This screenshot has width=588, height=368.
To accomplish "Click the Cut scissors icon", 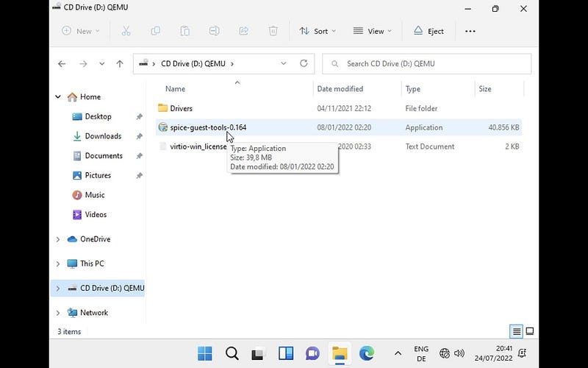I will [126, 31].
